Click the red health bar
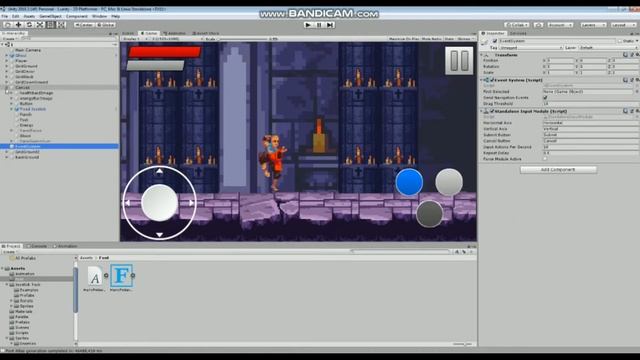 point(164,52)
